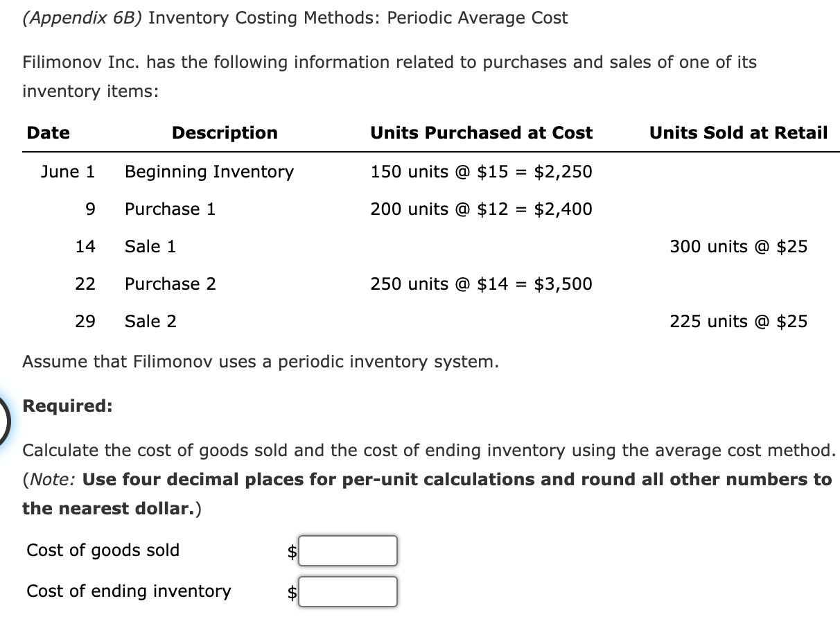The image size is (840, 635).
Task: Select the Cost of goods sold input box
Action: 348,550
